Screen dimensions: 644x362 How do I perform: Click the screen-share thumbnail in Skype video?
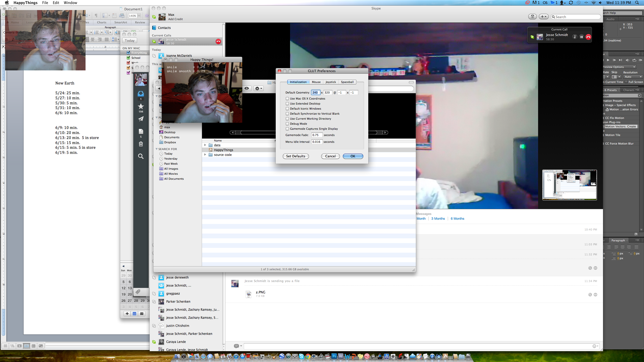[x=570, y=185]
